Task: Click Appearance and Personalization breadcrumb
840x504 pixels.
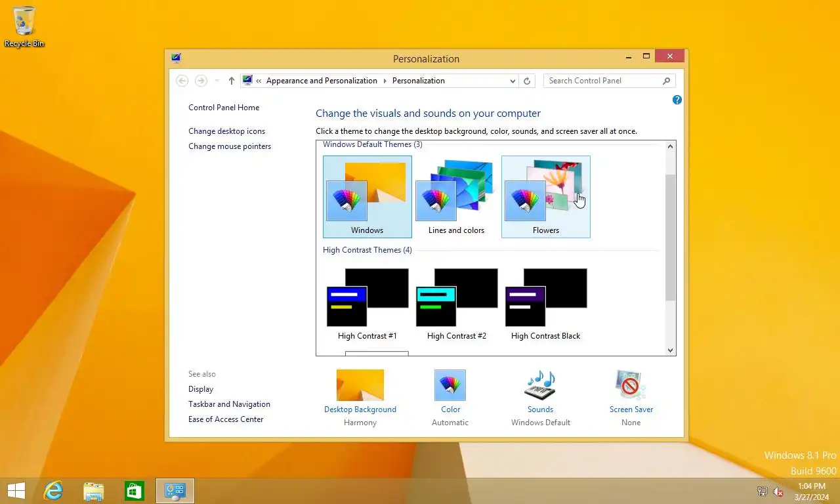Action: (322, 81)
